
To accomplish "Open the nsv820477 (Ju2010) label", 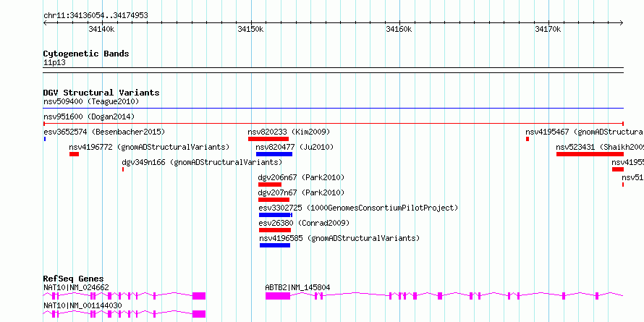I will pyautogui.click(x=295, y=147).
